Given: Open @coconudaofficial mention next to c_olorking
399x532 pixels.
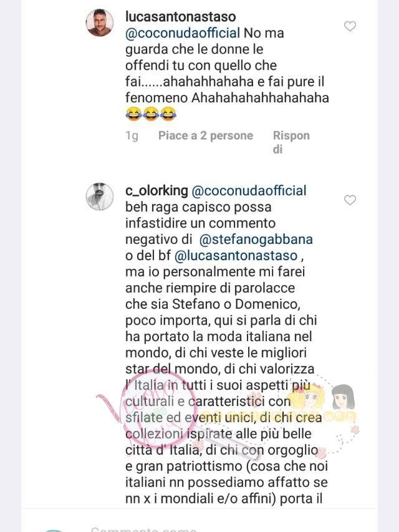Looking at the screenshot, I should [249, 190].
